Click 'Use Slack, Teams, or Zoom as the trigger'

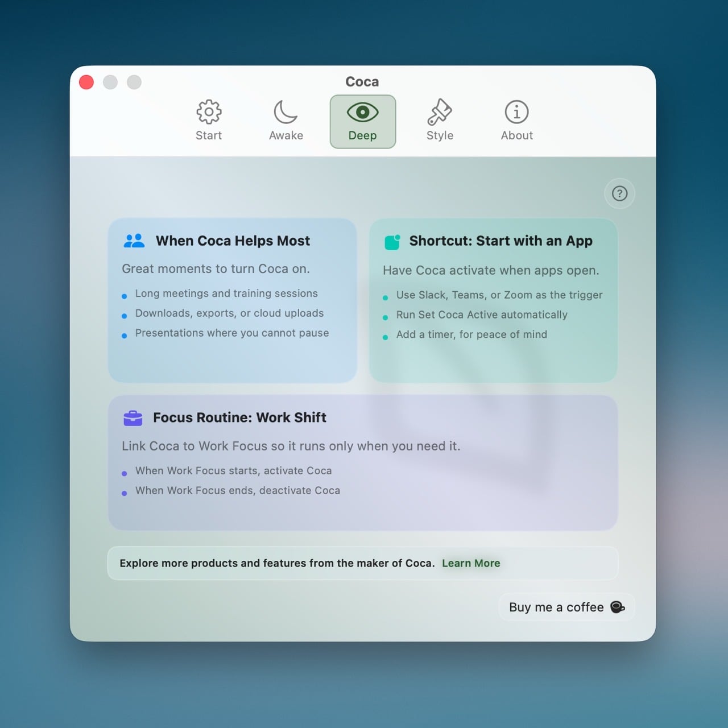499,295
